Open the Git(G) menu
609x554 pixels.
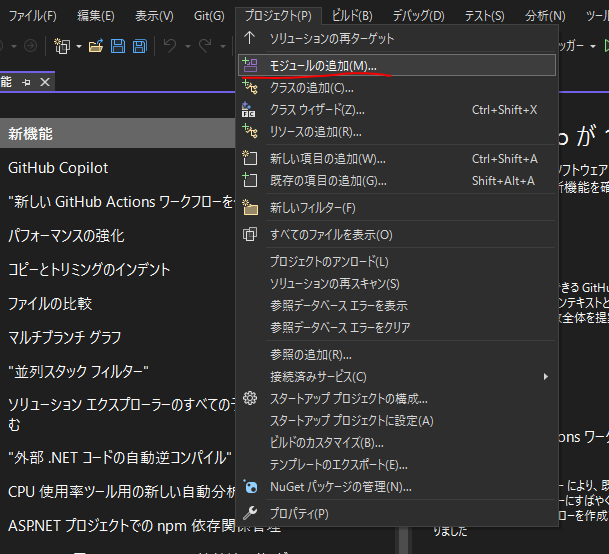click(209, 16)
